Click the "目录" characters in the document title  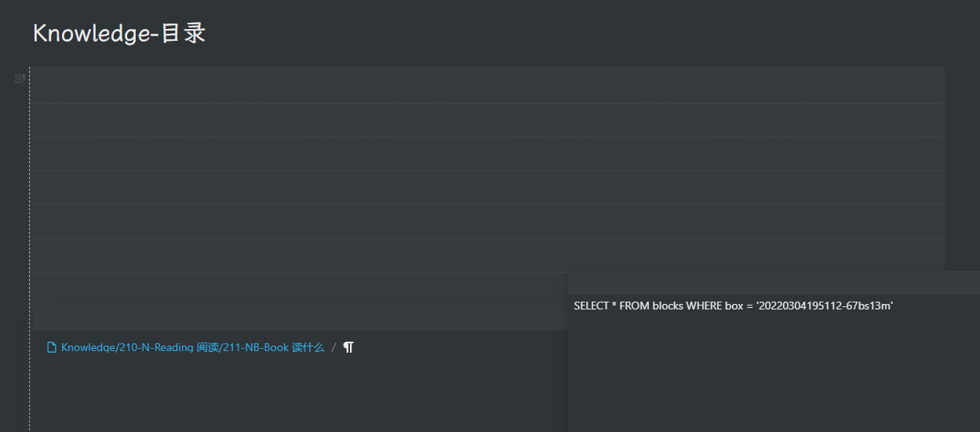click(x=183, y=33)
